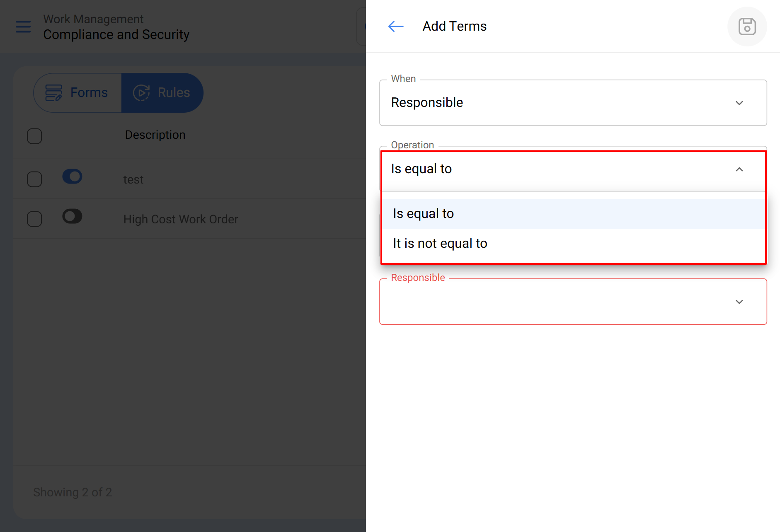Click the back arrow icon
Screen dimensions: 780x532
396,27
